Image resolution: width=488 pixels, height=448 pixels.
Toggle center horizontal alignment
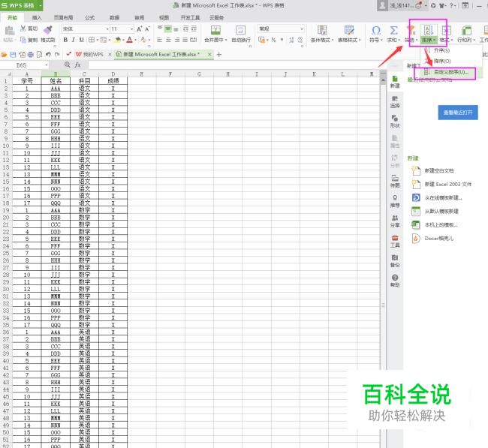tap(168, 40)
